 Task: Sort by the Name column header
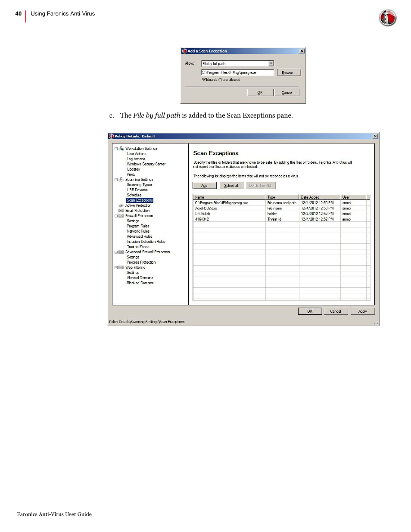pos(229,197)
